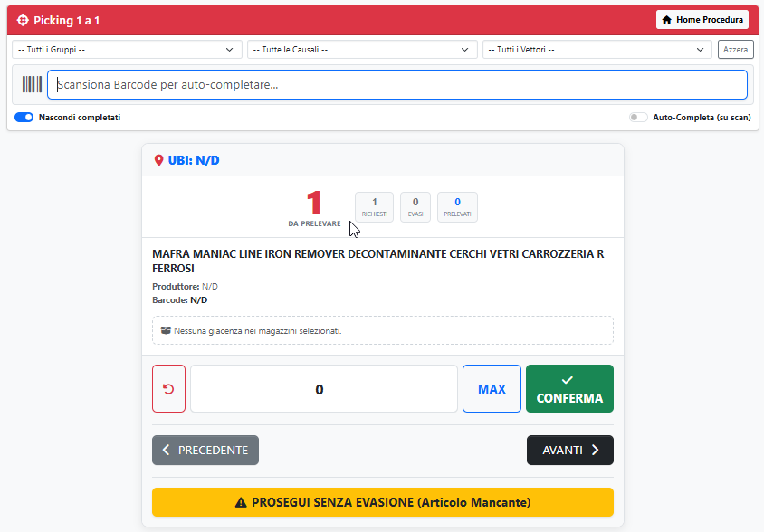
Task: Click the crosshair icon in Picking header
Action: (x=24, y=20)
